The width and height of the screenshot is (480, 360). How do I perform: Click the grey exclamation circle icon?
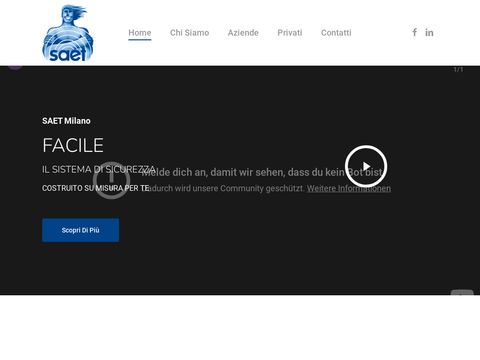(111, 180)
